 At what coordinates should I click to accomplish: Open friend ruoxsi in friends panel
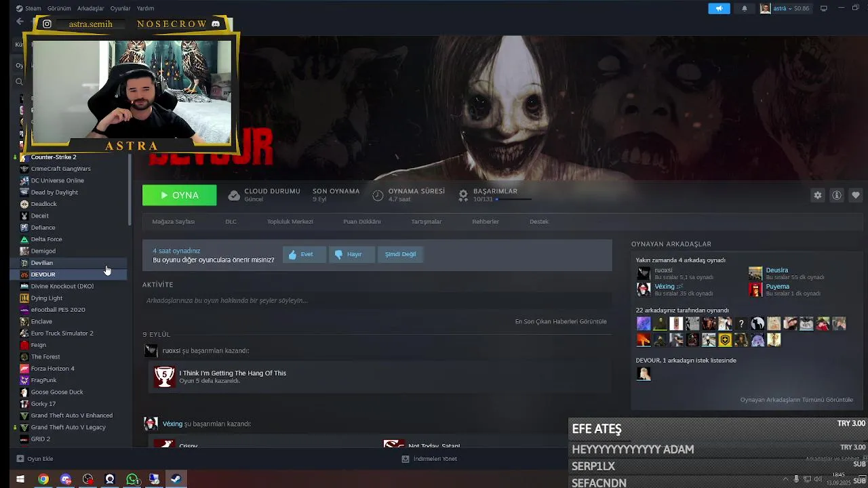663,270
